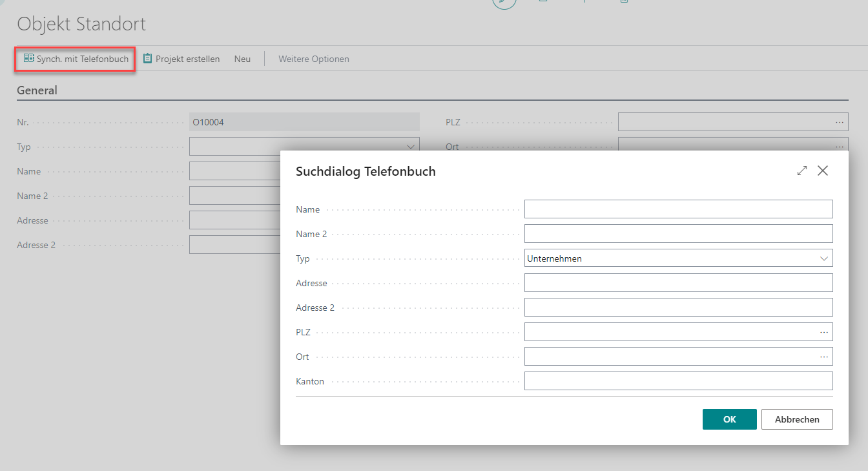The width and height of the screenshot is (868, 471).
Task: Choose Neu in the action bar
Action: [242, 59]
